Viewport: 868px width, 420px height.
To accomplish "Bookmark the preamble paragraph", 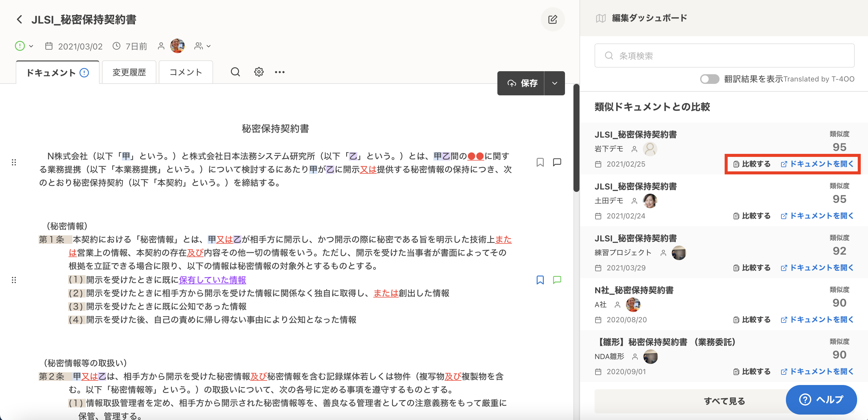I will pos(540,162).
